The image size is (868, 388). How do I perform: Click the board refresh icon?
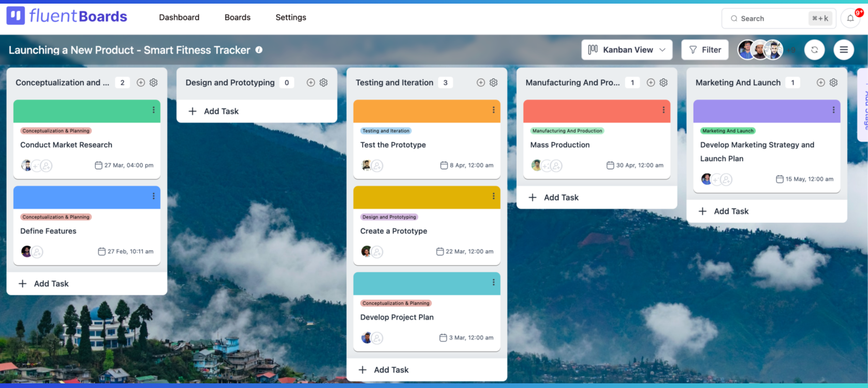[x=814, y=50]
